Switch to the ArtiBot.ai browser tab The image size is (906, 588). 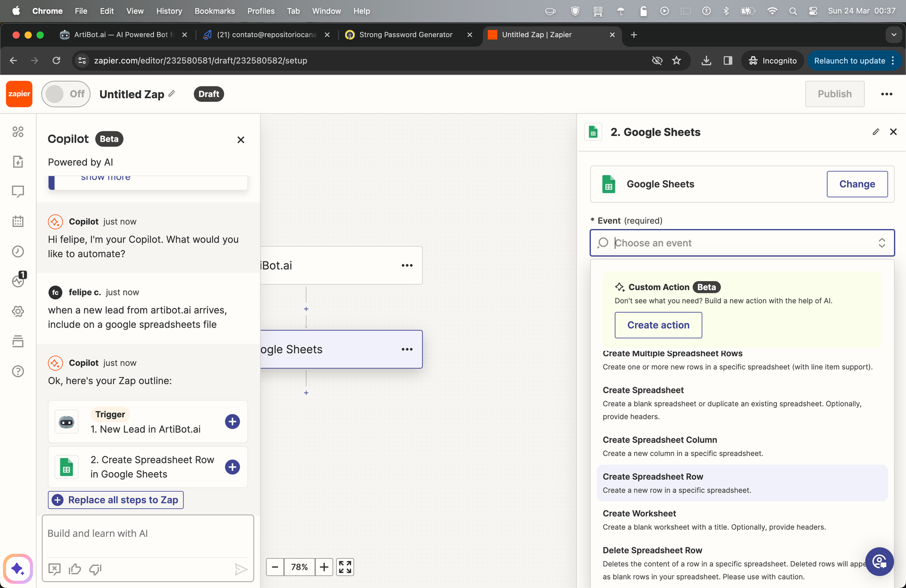[124, 34]
